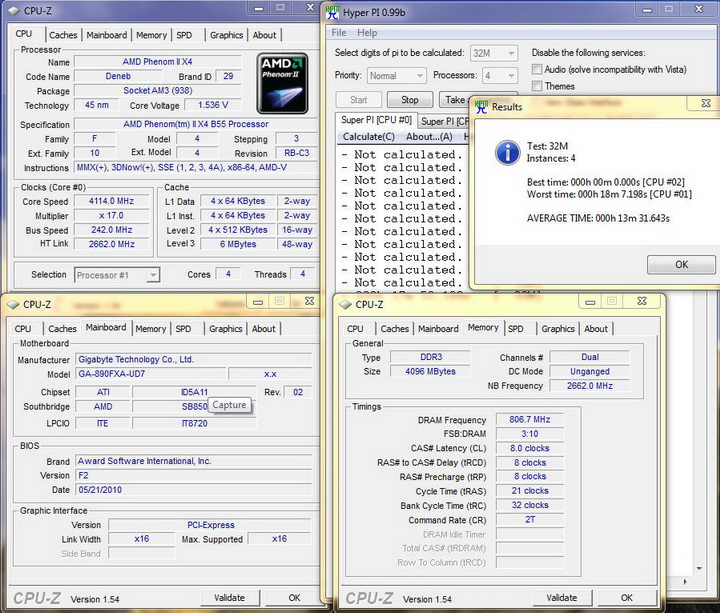Click Validate in Memory CPU-Z window

click(562, 598)
